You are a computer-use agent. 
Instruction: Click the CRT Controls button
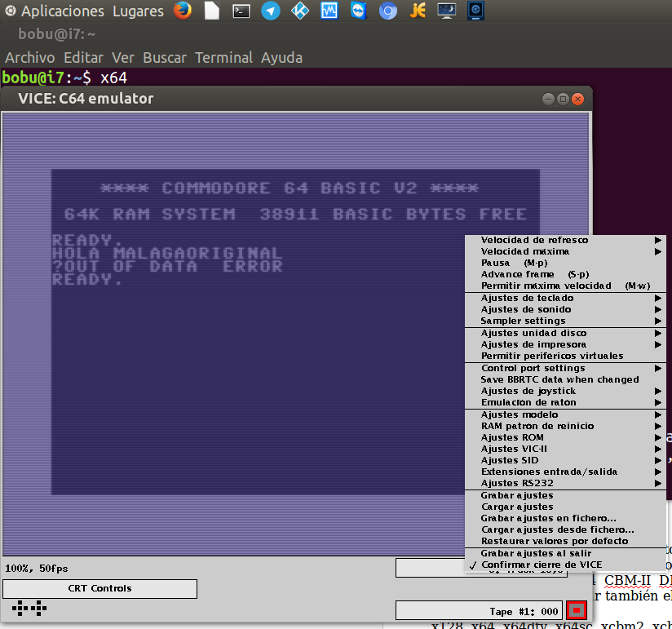(x=99, y=588)
